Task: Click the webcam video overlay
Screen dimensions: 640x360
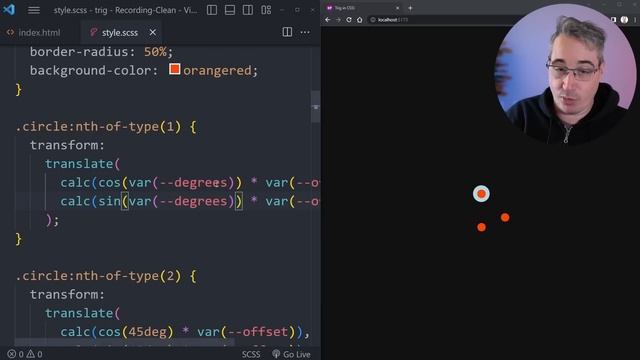Action: (565, 74)
